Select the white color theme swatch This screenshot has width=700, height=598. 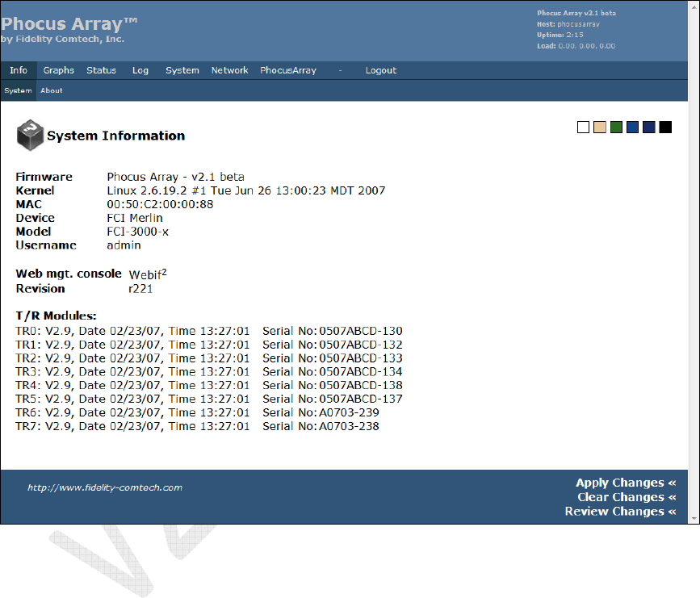583,128
